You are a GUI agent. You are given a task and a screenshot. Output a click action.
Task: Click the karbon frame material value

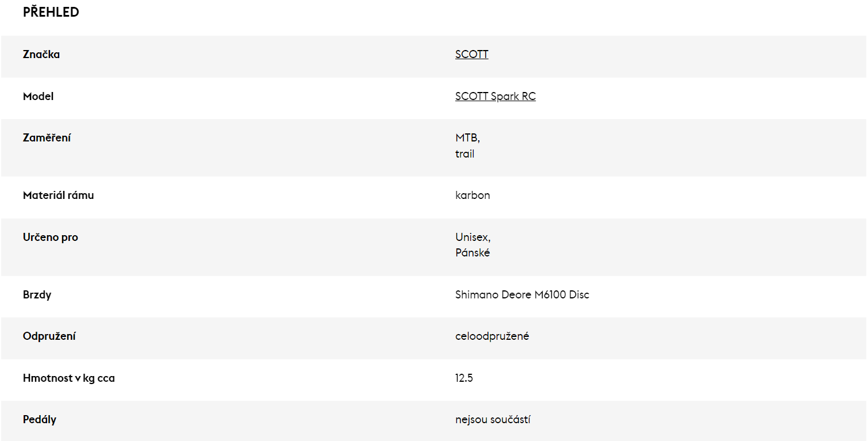coord(473,195)
